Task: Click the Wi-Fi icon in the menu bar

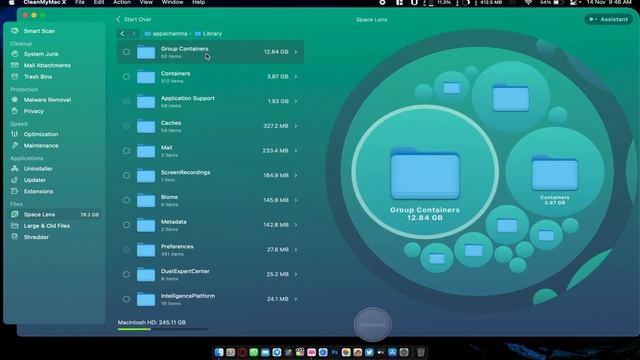Action: tap(528, 2)
